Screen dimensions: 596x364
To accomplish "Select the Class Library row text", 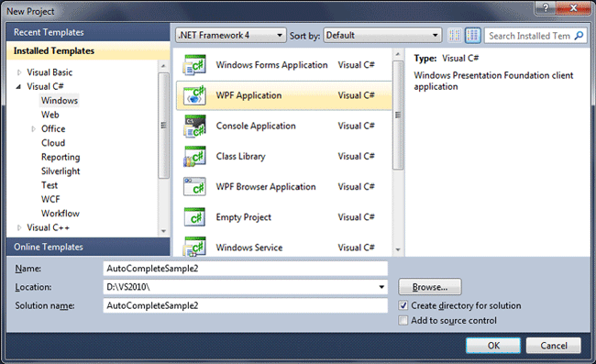I will [x=240, y=156].
